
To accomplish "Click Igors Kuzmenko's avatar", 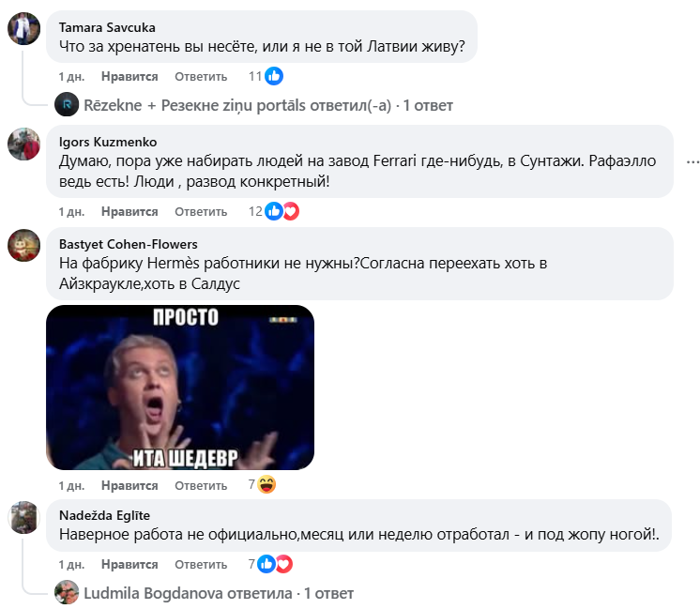I will [23, 144].
